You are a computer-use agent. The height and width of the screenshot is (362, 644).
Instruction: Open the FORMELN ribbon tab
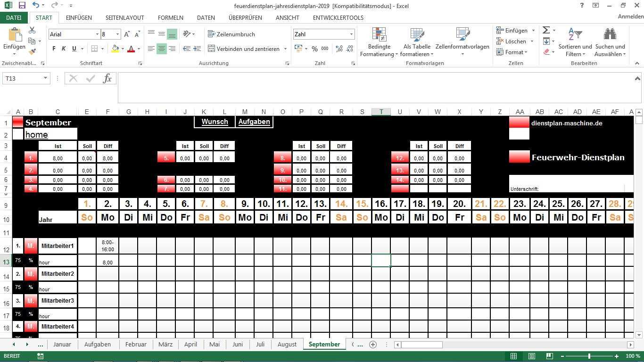(170, 18)
